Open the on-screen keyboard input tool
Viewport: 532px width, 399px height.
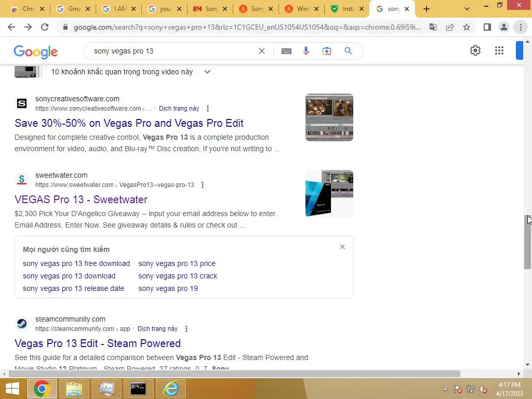(286, 51)
